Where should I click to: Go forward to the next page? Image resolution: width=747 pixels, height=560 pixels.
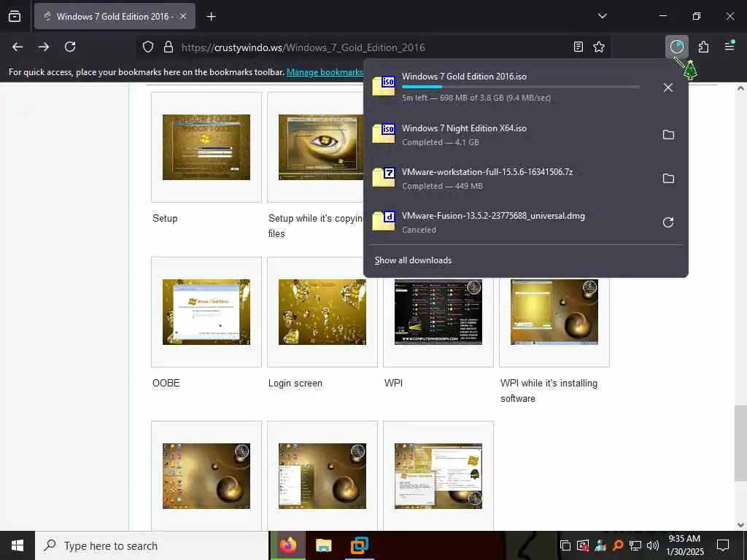44,47
